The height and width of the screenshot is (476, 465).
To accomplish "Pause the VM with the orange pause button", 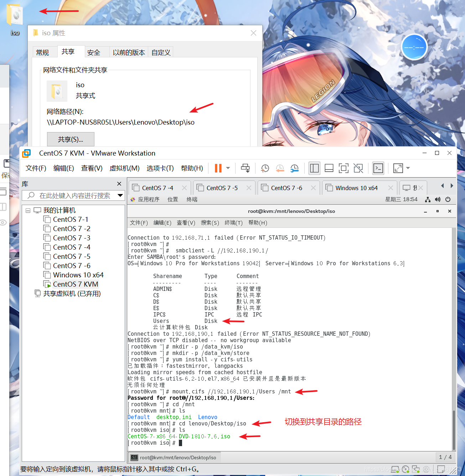I will coord(218,168).
